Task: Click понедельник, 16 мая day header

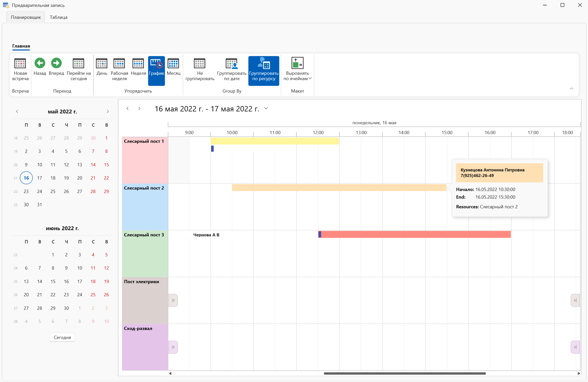Action: [x=374, y=123]
